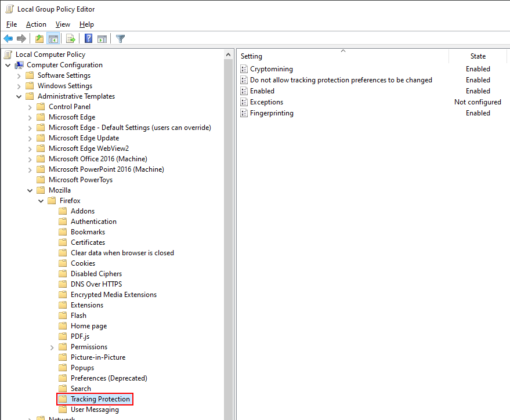Click the Cookies folder icon
This screenshot has height=420, width=510.
(63, 263)
